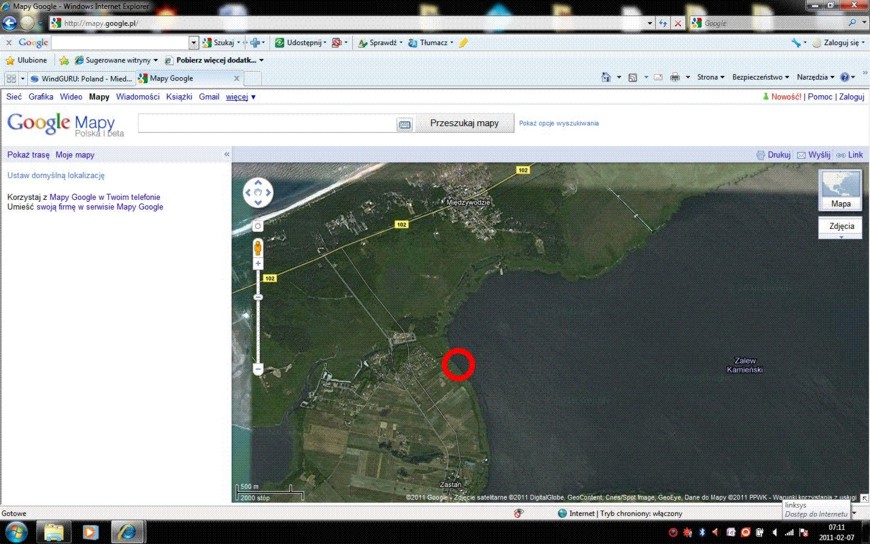Viewport: 870px width, 544px height.
Task: Open the Bezpieczeństwo menu
Action: click(760, 77)
